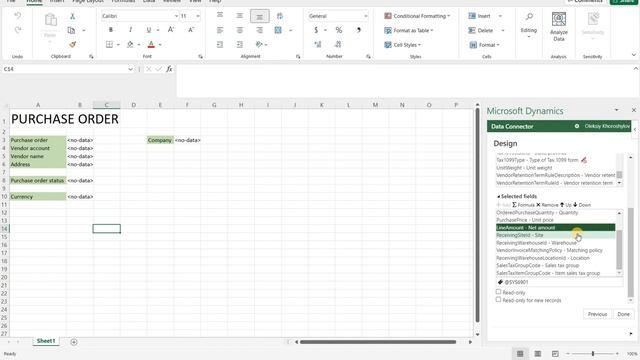Select ReceivingSiteId - Site field
The width and height of the screenshot is (640, 360).
[x=555, y=235]
